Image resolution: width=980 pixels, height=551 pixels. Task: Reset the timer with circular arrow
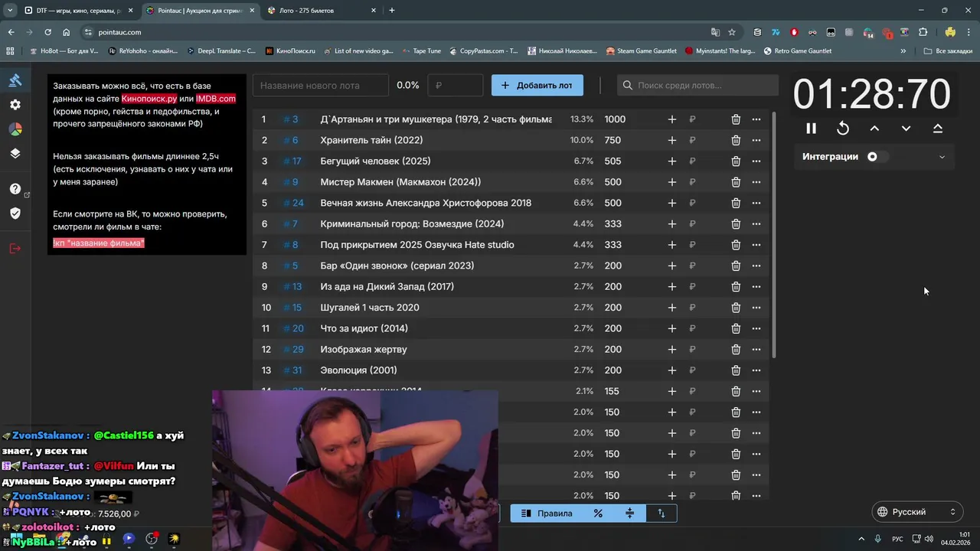(x=843, y=129)
